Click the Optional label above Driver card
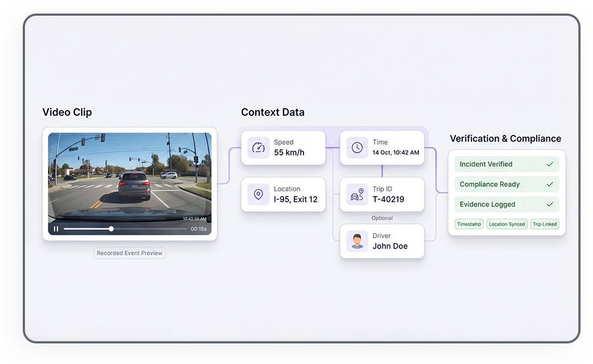Image resolution: width=593 pixels, height=364 pixels. [x=382, y=218]
